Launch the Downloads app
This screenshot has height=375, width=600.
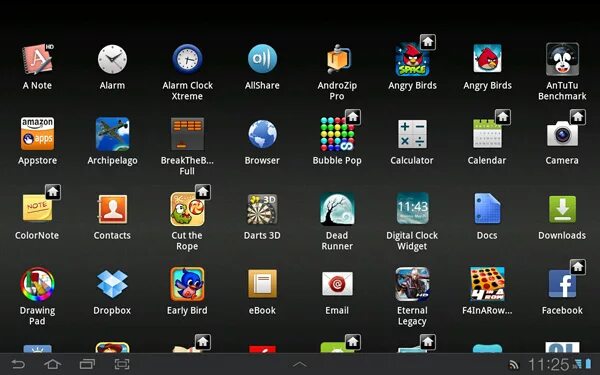click(x=562, y=209)
